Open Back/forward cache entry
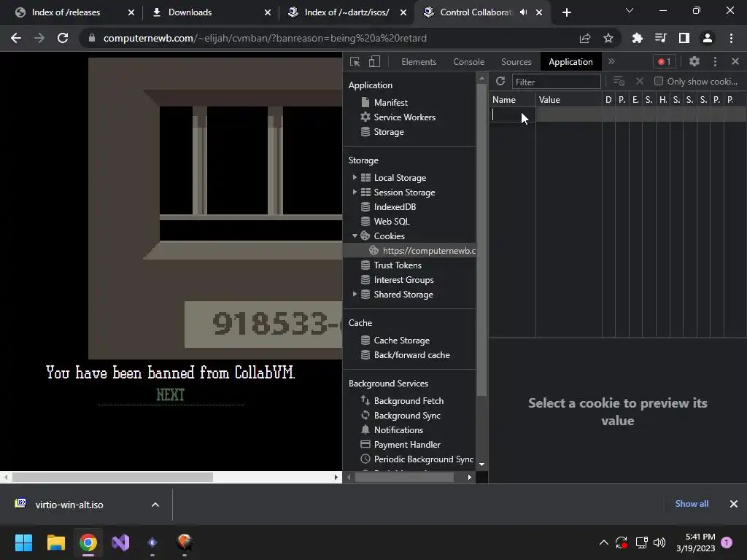747x560 pixels. point(411,355)
